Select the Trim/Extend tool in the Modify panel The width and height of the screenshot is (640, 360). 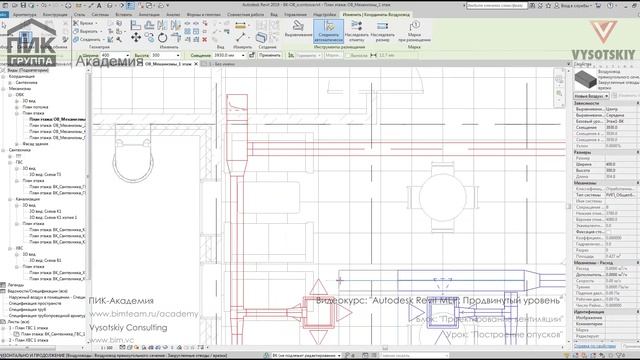pos(176,38)
